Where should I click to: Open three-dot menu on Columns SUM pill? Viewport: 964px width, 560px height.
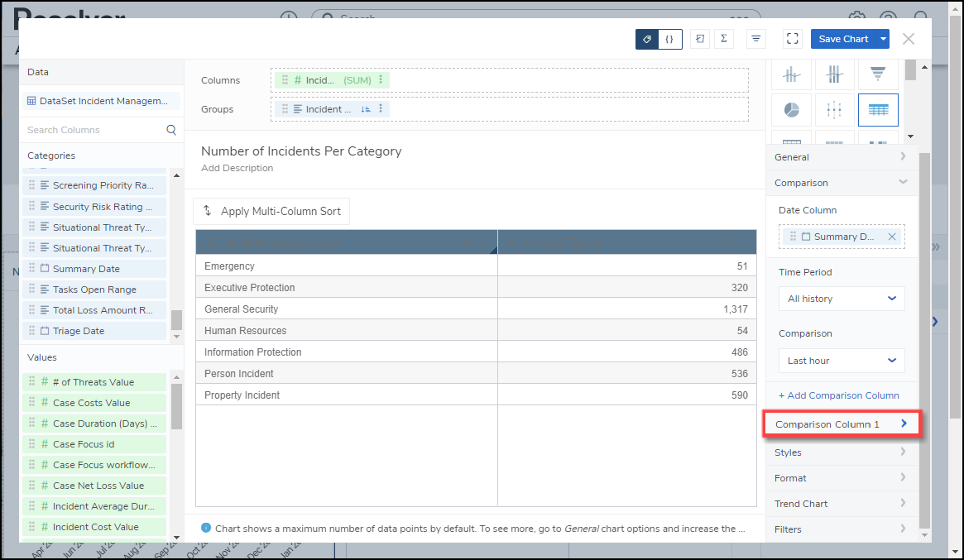[381, 80]
